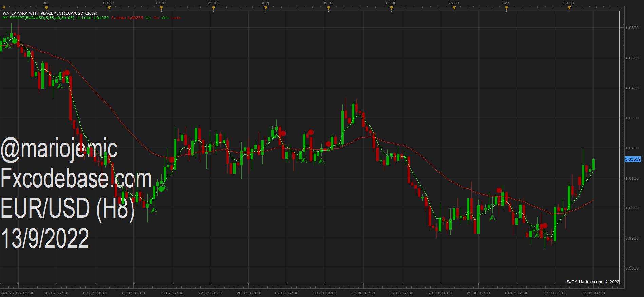Click the 1,0600 price axis label

click(632, 28)
